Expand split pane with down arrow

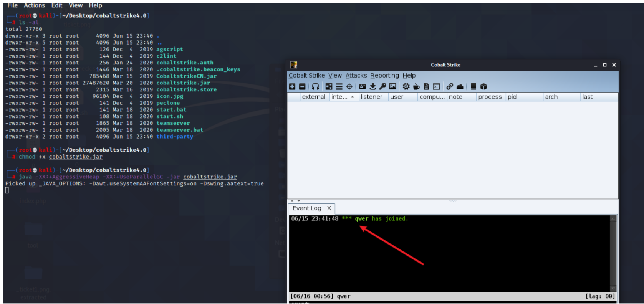tap(298, 201)
